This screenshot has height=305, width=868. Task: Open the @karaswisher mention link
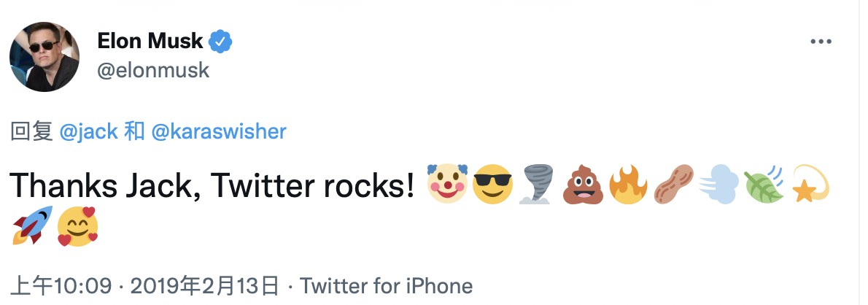click(218, 131)
